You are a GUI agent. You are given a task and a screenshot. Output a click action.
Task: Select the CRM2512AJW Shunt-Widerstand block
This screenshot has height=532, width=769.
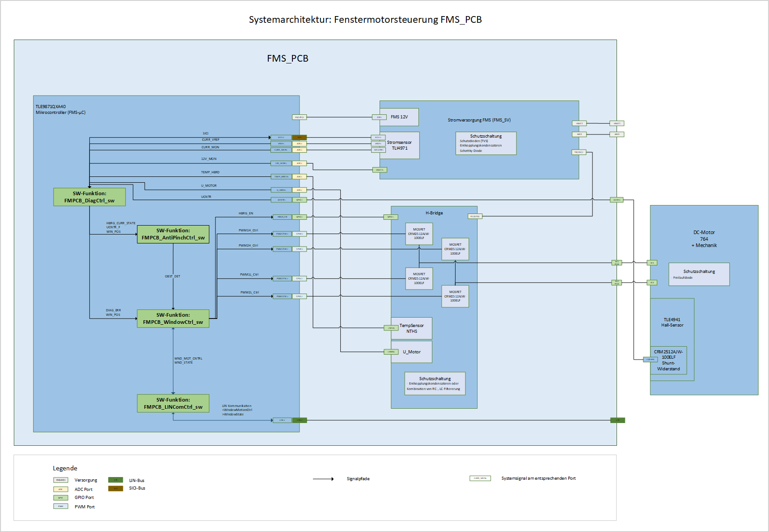[668, 360]
